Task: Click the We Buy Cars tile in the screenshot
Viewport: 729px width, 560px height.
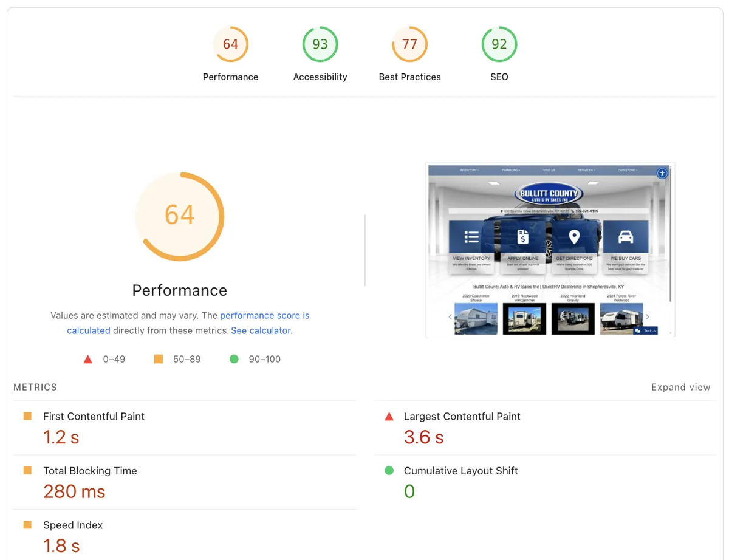Action: [x=626, y=247]
